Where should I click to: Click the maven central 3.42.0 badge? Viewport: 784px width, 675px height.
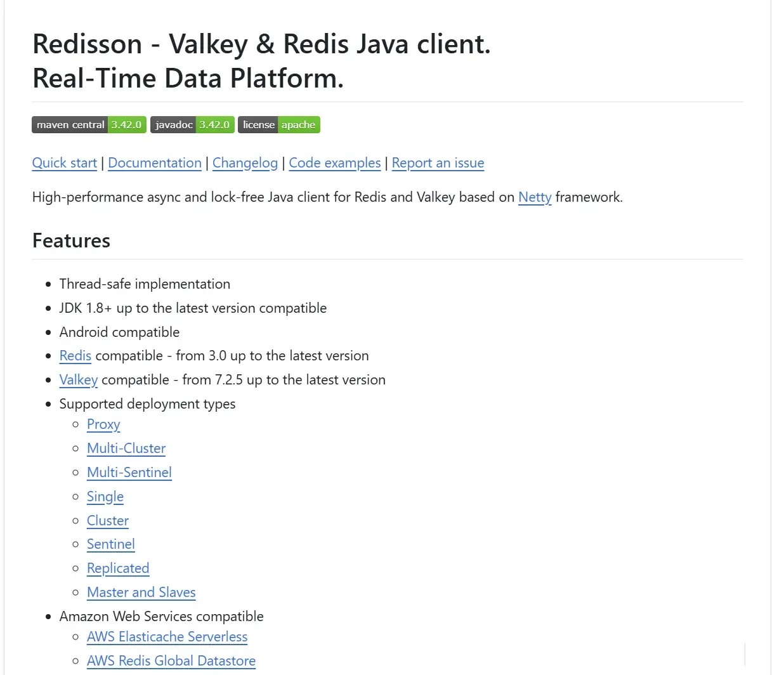click(x=89, y=125)
